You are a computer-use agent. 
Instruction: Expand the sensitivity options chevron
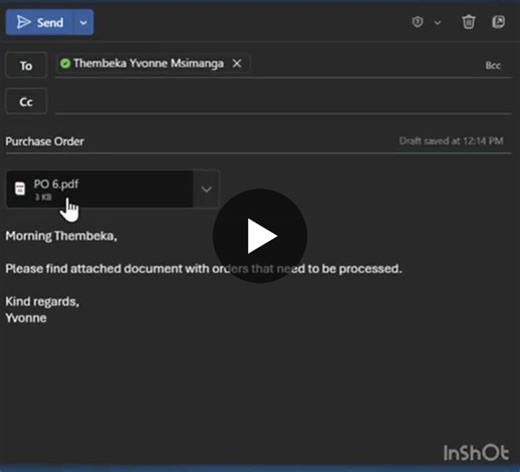[438, 23]
